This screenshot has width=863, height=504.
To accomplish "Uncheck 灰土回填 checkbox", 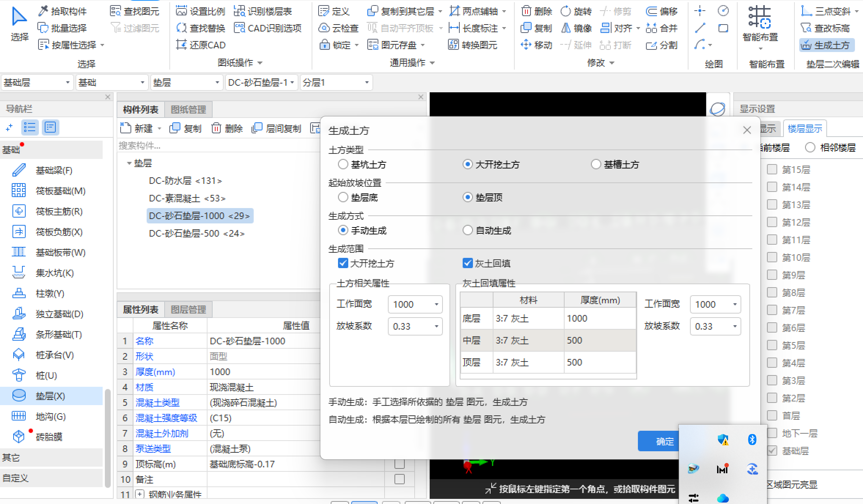I will [x=468, y=263].
